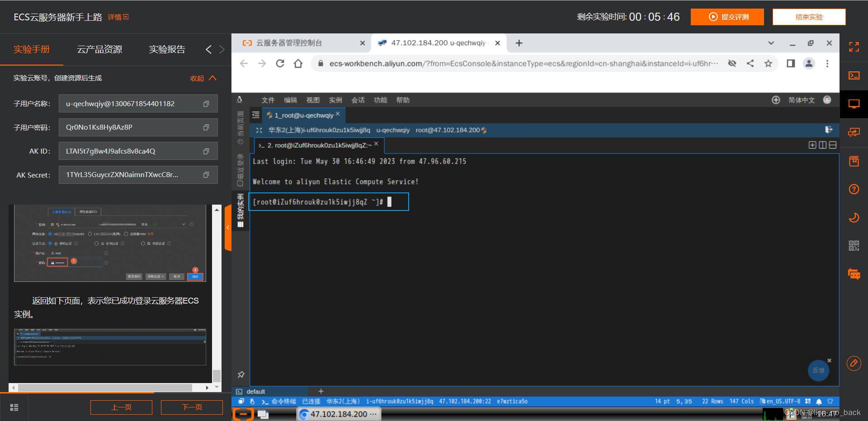This screenshot has height=421, width=868.
Task: Click the notification bell in status bar
Action: coord(819,401)
